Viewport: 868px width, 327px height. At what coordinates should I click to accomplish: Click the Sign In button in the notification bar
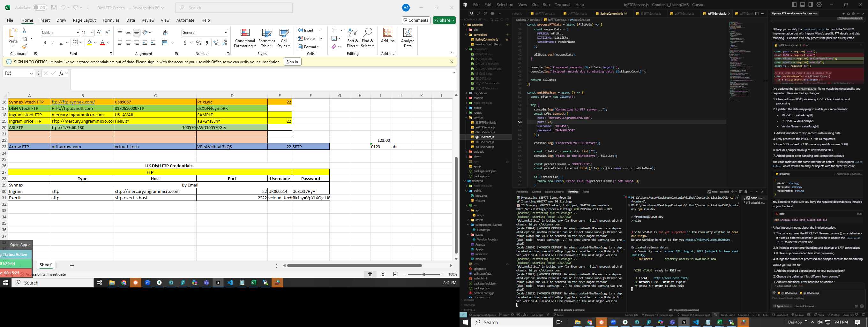click(x=292, y=62)
